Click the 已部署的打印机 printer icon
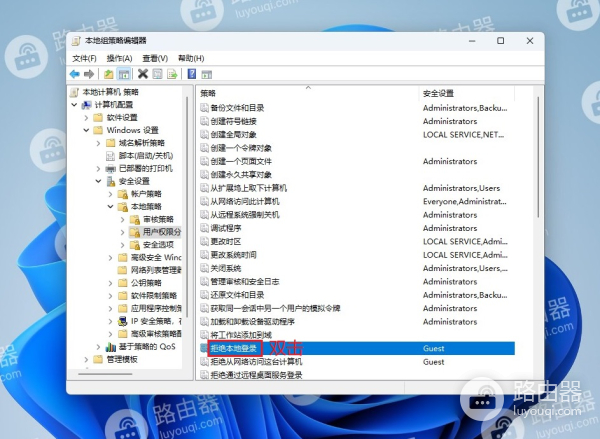The image size is (600, 439). [111, 168]
